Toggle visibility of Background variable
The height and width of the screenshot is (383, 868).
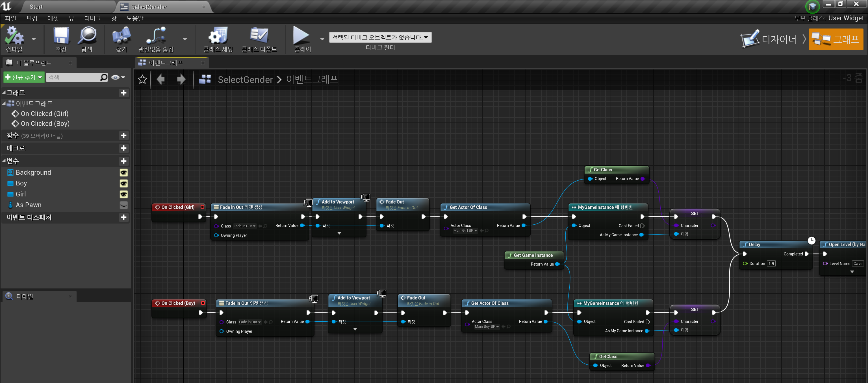[124, 172]
